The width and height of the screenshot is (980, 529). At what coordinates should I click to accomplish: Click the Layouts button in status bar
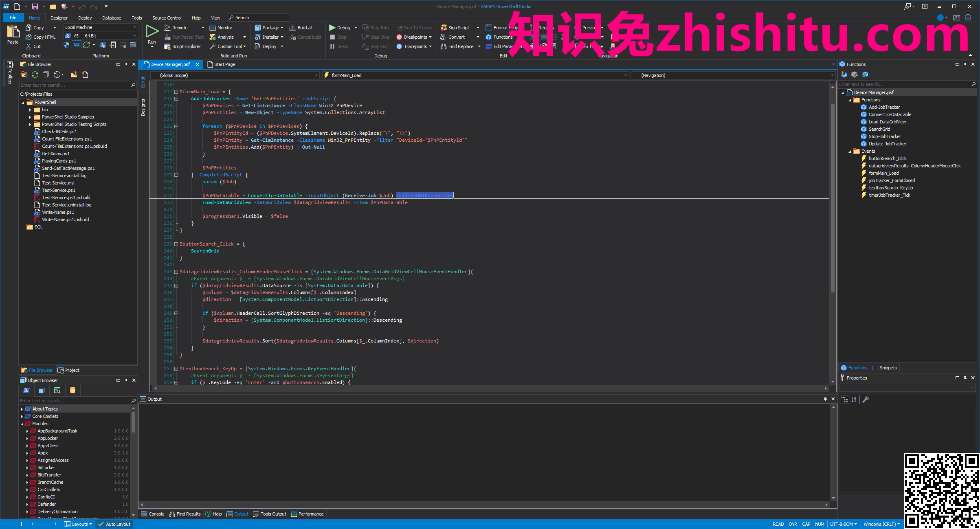tap(78, 524)
